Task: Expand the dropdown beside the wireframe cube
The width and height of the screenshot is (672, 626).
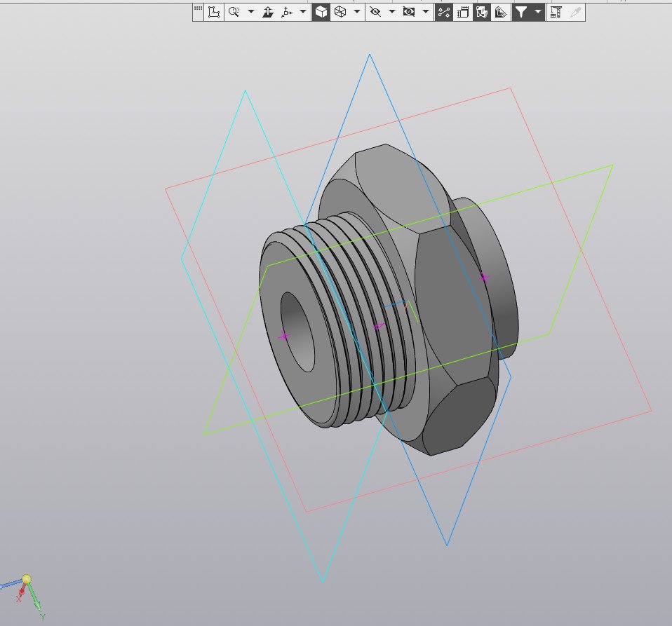Action: point(357,12)
